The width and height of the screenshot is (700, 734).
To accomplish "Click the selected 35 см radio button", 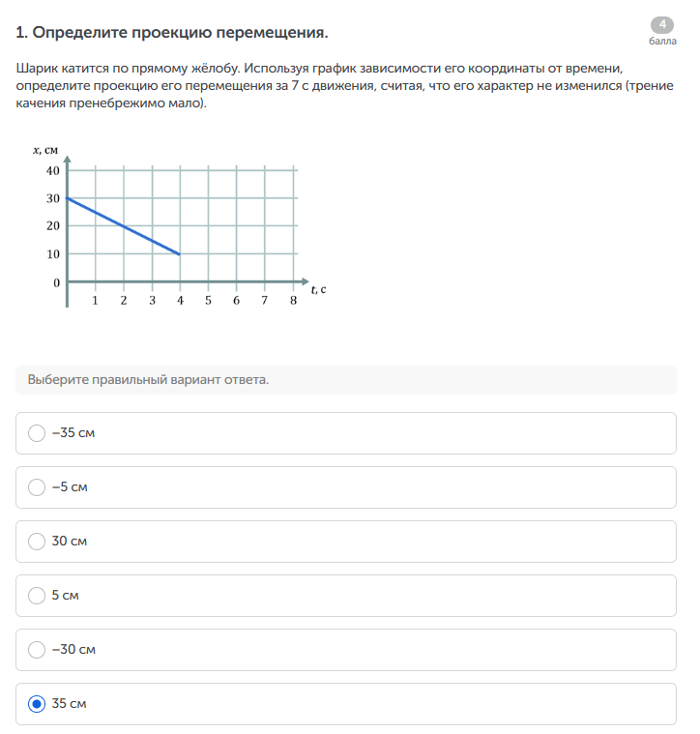I will pos(37,704).
